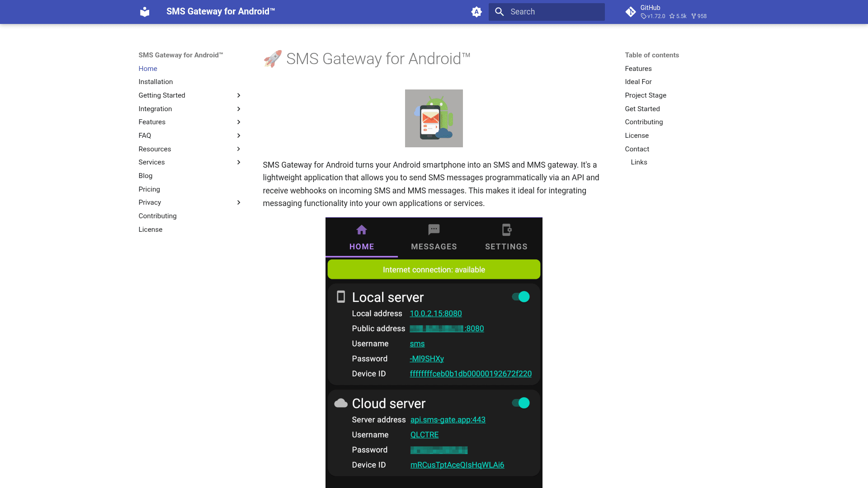
Task: Click the Android SMS gateway logo image
Action: 434,118
